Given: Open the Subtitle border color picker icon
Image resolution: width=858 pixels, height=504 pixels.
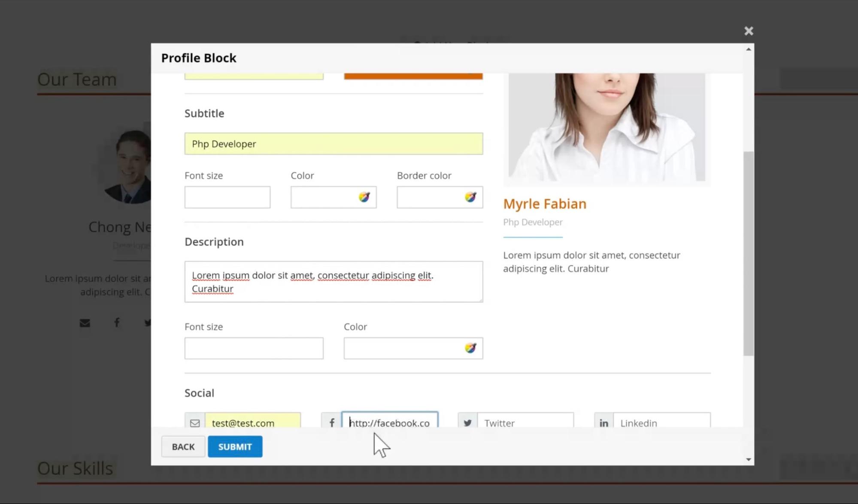Looking at the screenshot, I should [470, 197].
